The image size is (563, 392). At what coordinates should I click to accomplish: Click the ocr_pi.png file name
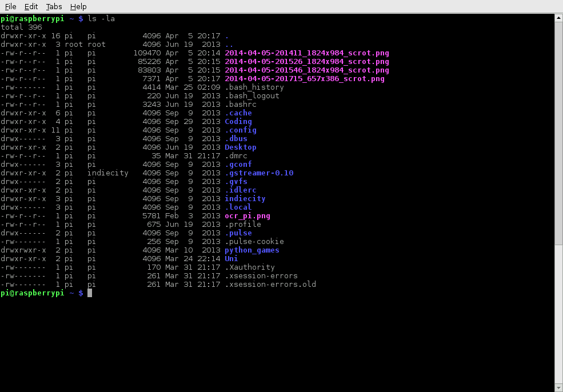[x=247, y=216]
